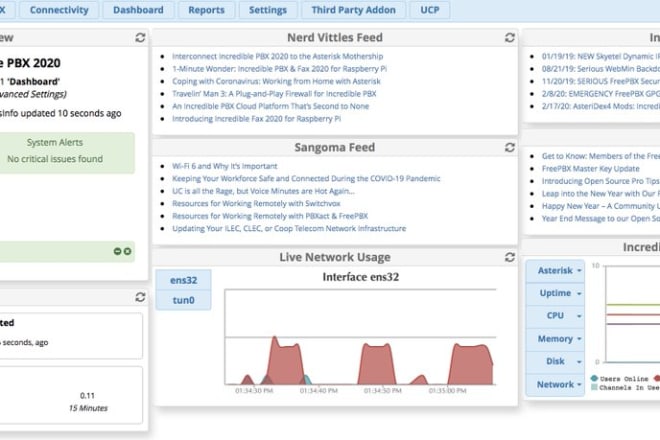Click the 'Live Network Usage' panel title
The height and width of the screenshot is (440, 660).
335,257
